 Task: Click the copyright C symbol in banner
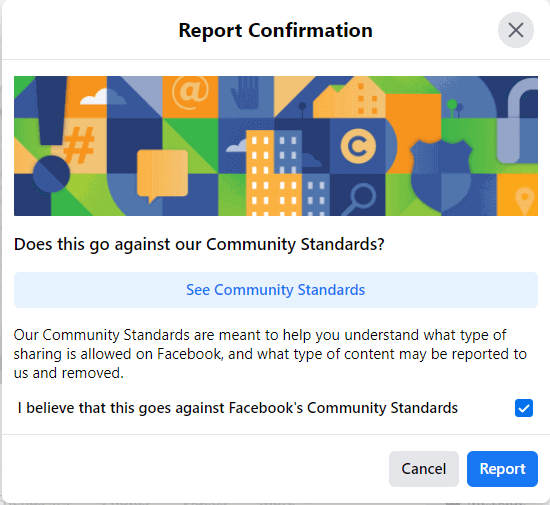coord(358,146)
